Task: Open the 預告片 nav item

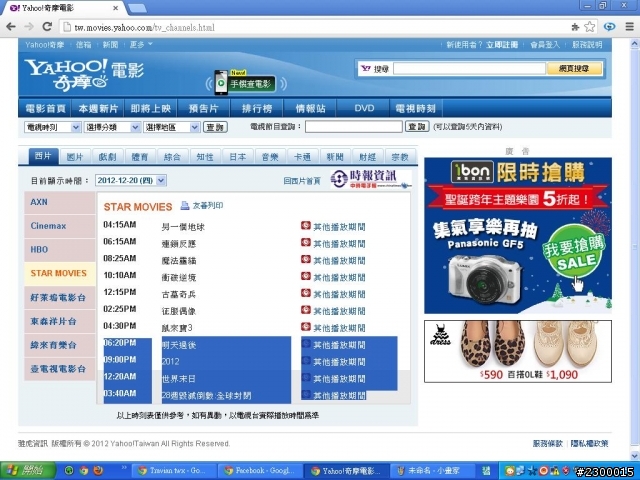Action: click(204, 108)
